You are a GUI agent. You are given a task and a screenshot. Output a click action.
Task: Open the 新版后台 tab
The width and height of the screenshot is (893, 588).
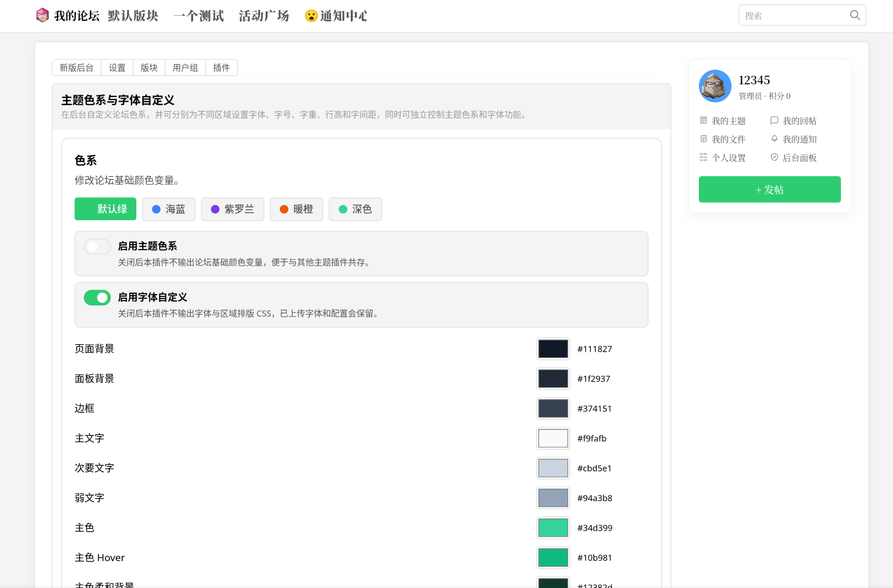click(x=77, y=68)
